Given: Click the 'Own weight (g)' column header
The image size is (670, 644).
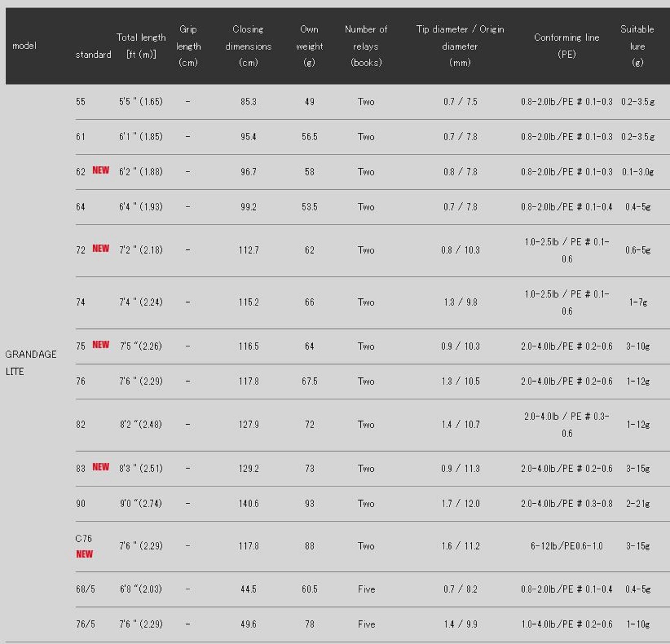Looking at the screenshot, I should [309, 46].
